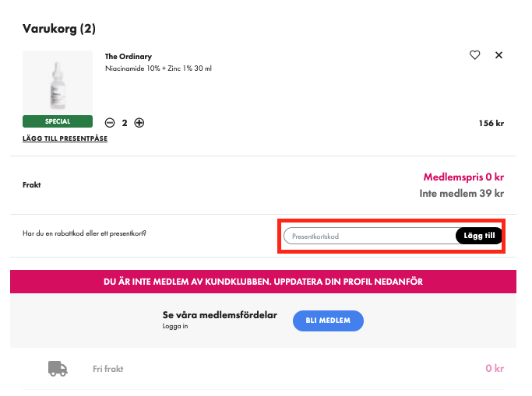The image size is (532, 396).
Task: Decrease quantity with the minus icon
Action: point(110,123)
